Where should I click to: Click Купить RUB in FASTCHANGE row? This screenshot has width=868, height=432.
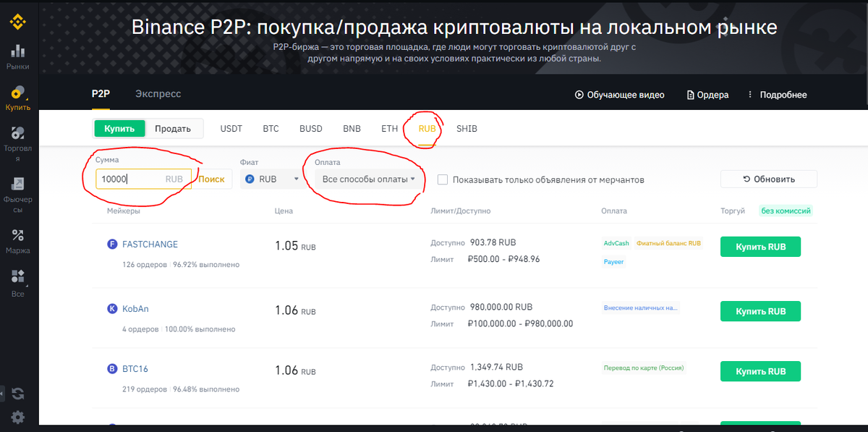click(760, 247)
